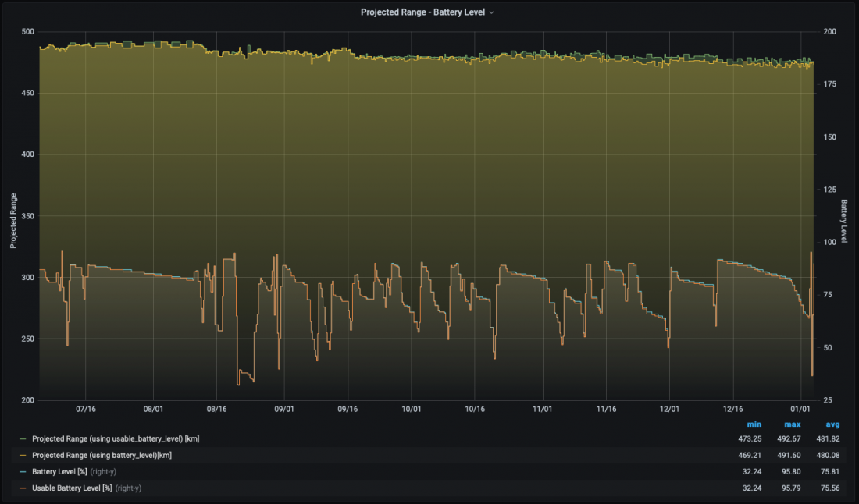The image size is (859, 504).
Task: Toggle the Usable Battery Level [%] series
Action: tap(72, 488)
